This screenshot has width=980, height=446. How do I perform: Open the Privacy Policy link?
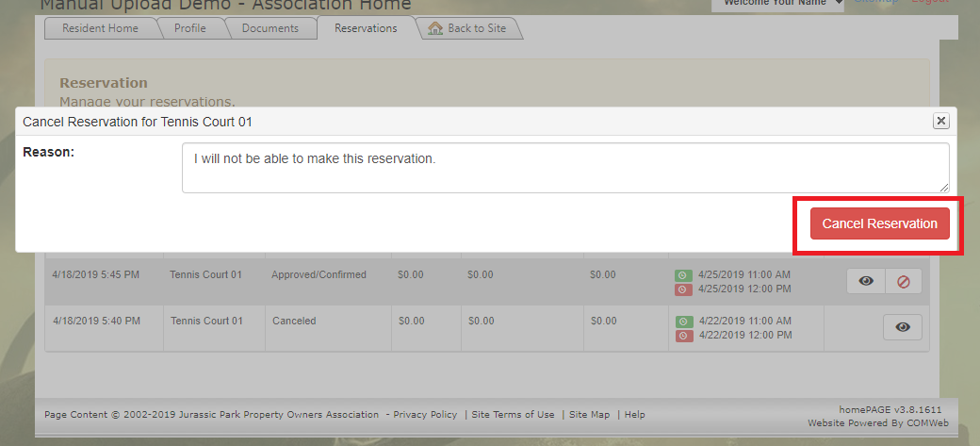(x=425, y=414)
